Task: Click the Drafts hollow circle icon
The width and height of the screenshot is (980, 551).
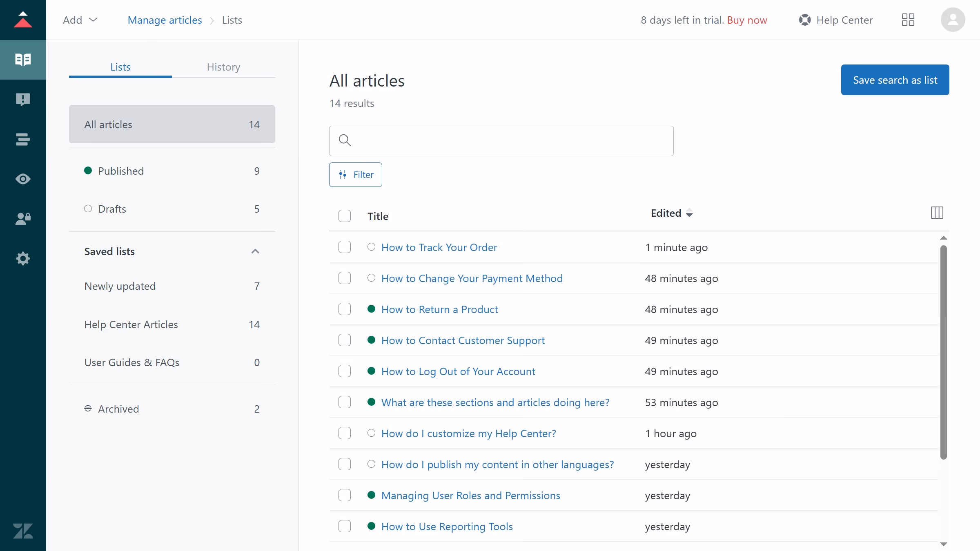Action: [88, 209]
